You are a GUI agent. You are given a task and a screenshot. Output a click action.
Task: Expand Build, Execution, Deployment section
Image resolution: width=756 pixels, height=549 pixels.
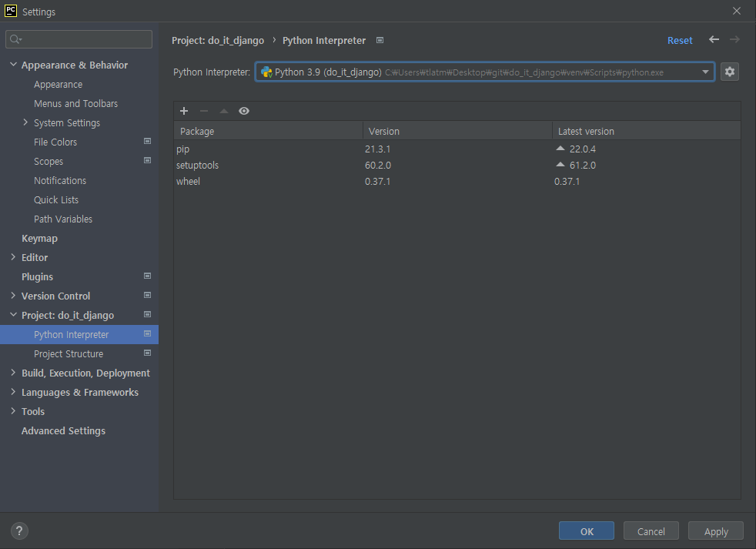click(x=13, y=373)
